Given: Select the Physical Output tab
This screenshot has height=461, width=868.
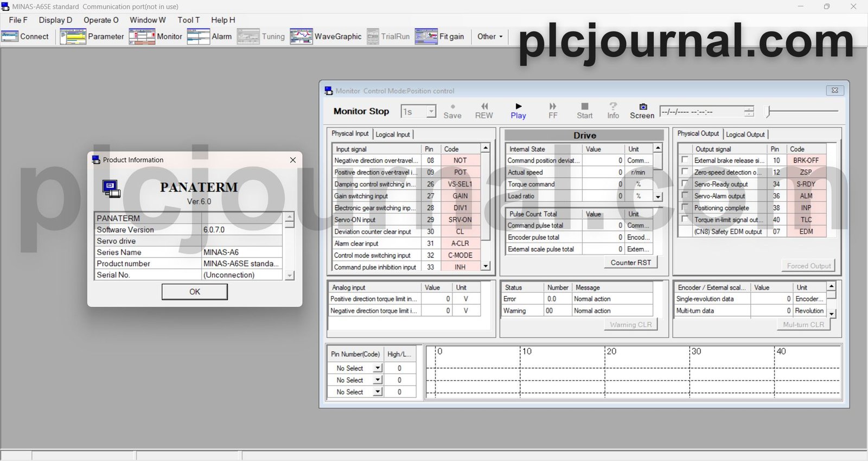Looking at the screenshot, I should 698,133.
